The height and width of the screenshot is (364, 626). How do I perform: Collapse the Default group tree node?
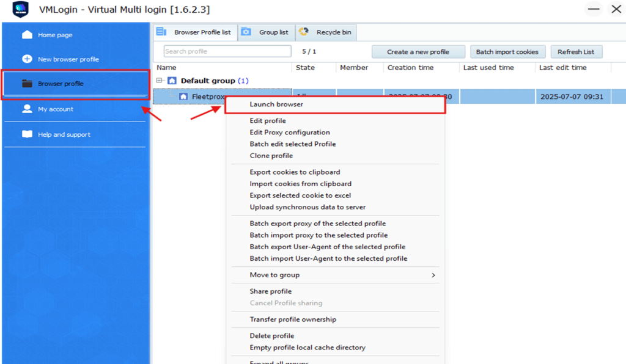(x=159, y=81)
